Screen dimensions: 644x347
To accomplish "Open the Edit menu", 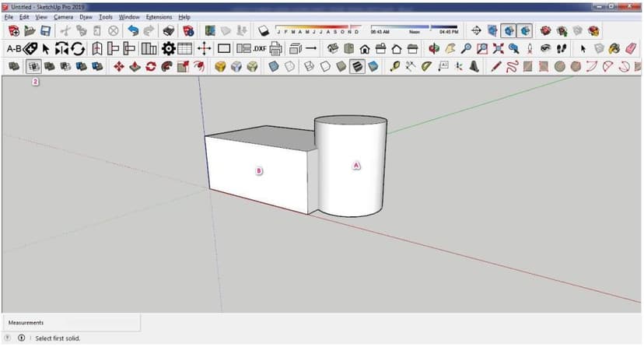I will 24,17.
